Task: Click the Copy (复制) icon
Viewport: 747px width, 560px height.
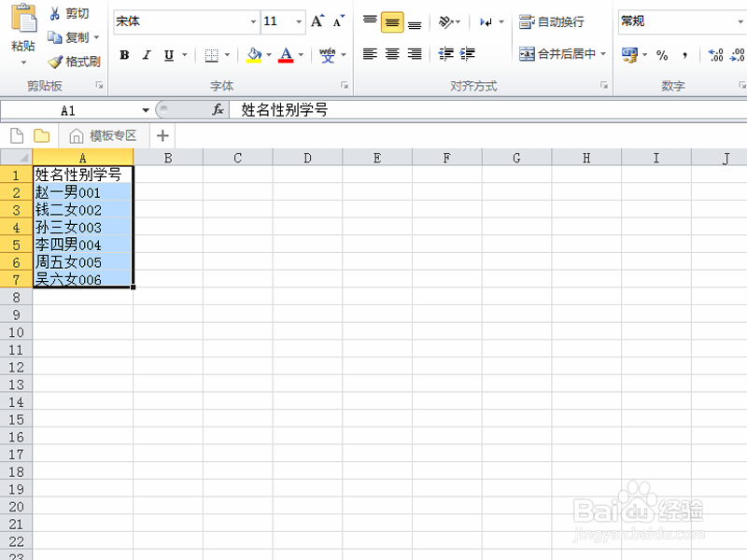Action: click(55, 37)
